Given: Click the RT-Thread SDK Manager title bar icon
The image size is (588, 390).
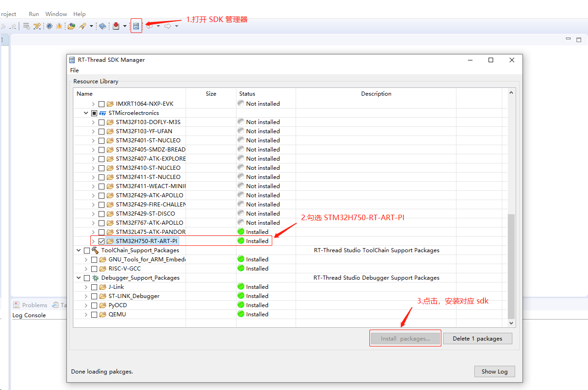Looking at the screenshot, I should [72, 60].
